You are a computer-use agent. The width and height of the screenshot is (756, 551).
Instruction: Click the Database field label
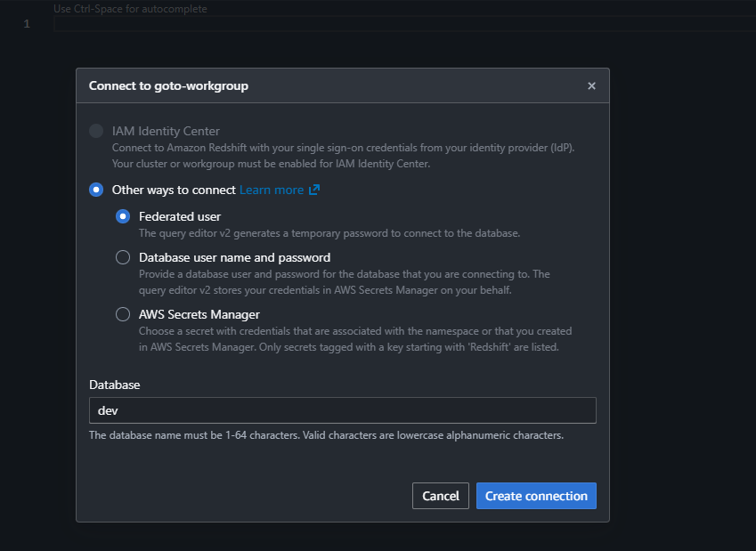pyautogui.click(x=114, y=385)
